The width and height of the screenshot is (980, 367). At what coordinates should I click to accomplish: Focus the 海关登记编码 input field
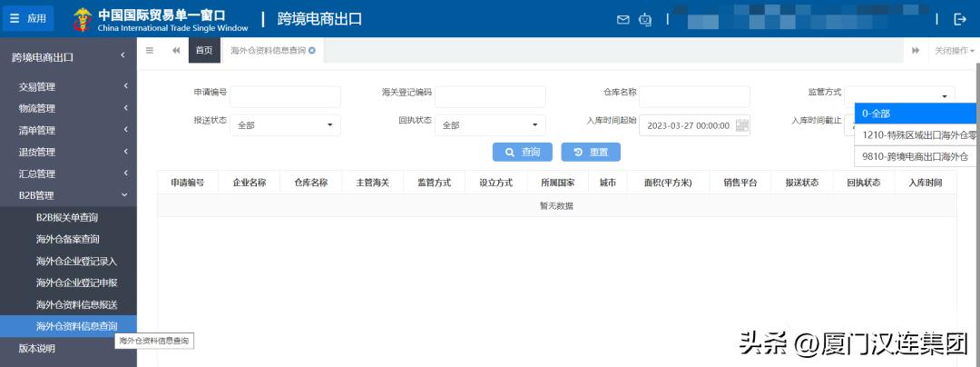490,97
